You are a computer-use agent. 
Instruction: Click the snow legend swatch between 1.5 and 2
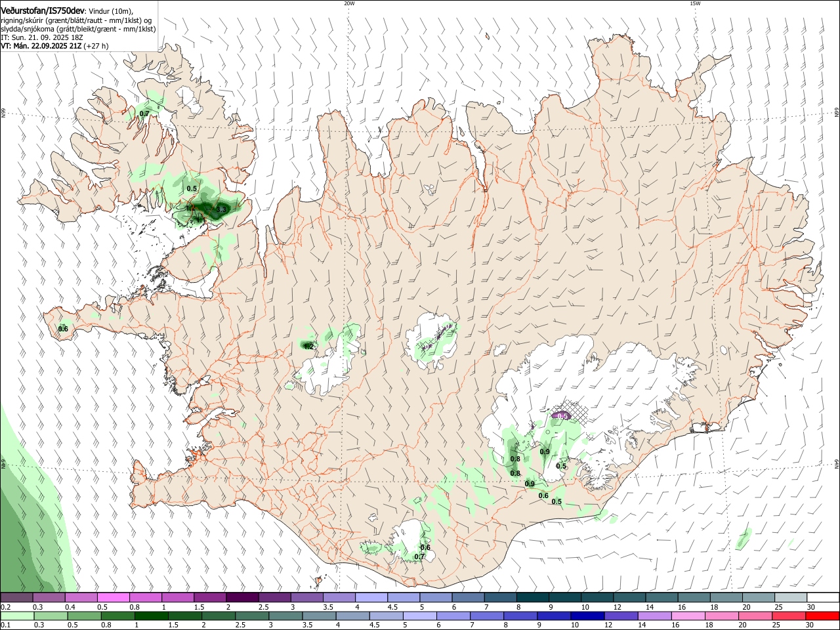click(x=210, y=597)
